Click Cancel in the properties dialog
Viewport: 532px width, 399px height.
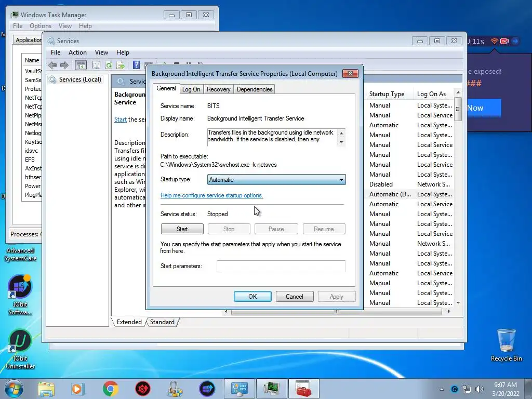coord(295,297)
